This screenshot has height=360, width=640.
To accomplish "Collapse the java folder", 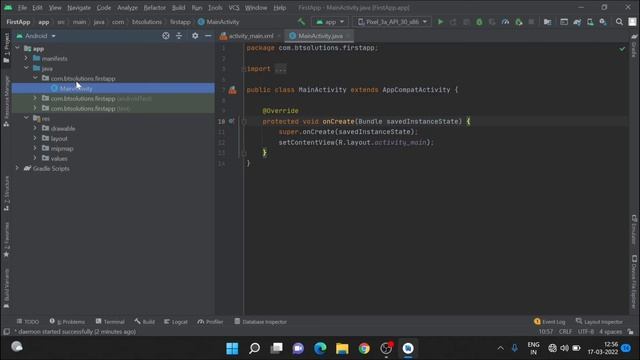I will 27,68.
